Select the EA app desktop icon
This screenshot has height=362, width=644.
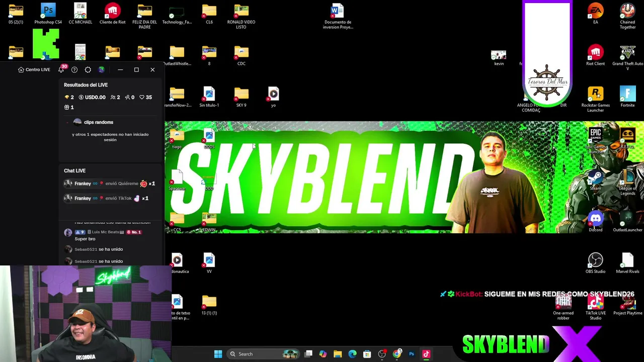pyautogui.click(x=595, y=14)
